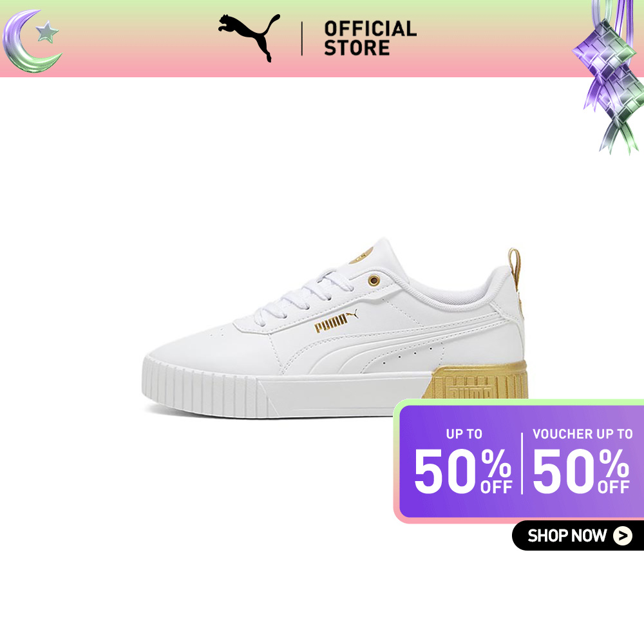Click the leaping Puma cat logo
This screenshot has height=644, width=644.
point(249,37)
